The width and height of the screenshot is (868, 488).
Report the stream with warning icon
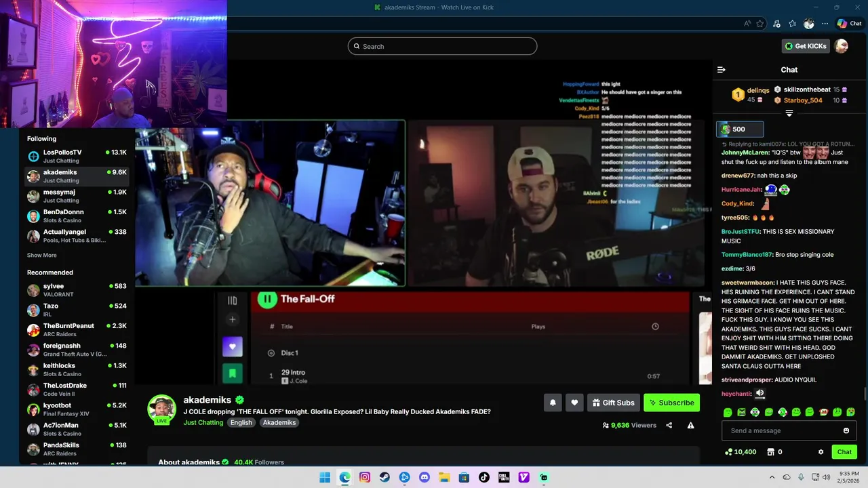690,426
